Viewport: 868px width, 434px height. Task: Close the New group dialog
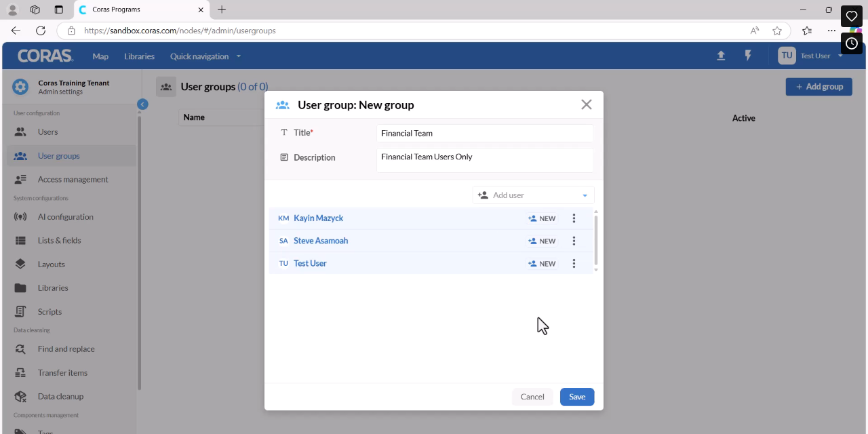pos(587,104)
